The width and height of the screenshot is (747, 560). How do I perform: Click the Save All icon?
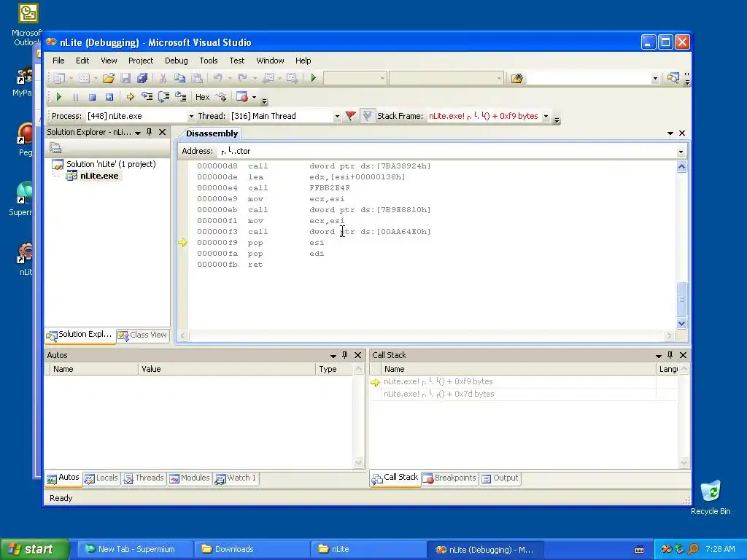point(142,78)
